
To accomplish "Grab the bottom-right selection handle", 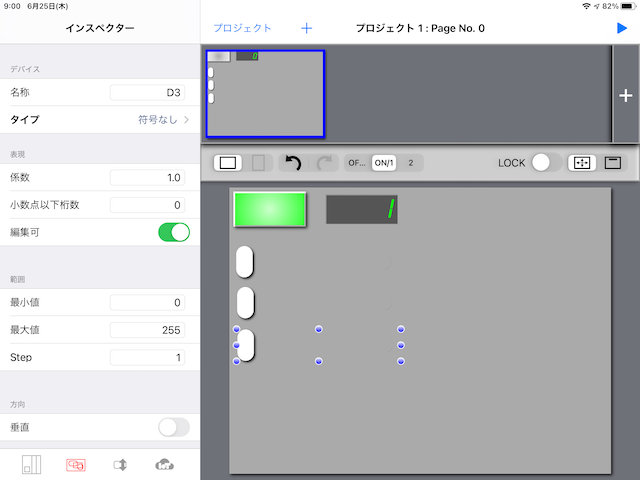I will click(x=401, y=361).
